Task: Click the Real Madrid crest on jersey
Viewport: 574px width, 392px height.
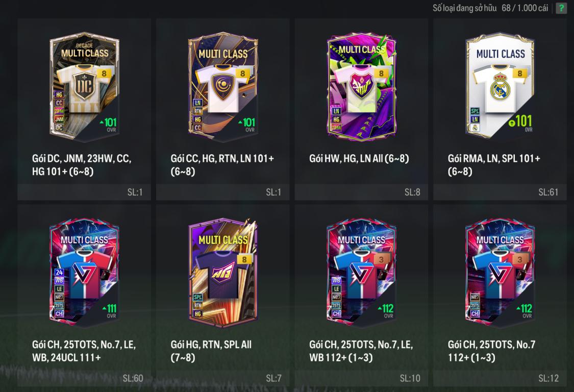Action: [500, 86]
